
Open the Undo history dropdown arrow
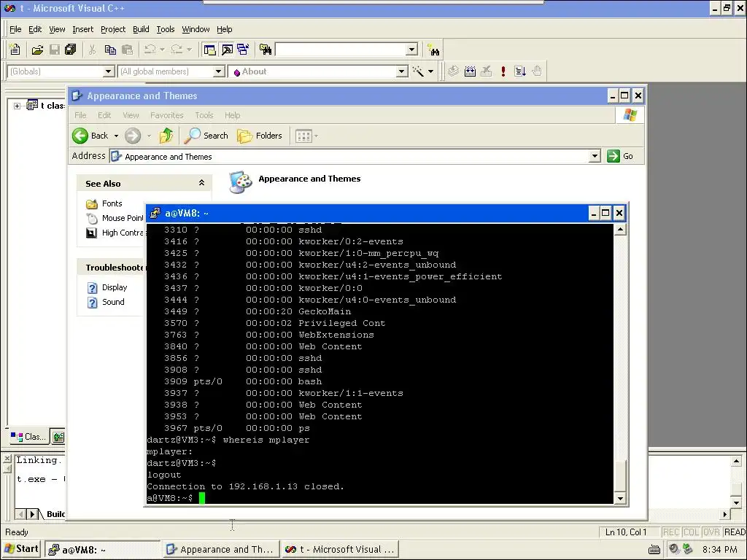click(163, 50)
